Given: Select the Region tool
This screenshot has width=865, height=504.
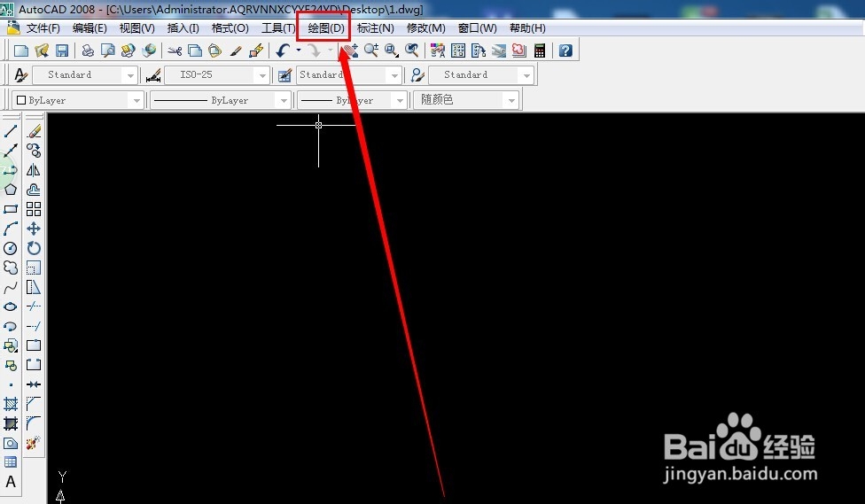Looking at the screenshot, I should [11, 444].
